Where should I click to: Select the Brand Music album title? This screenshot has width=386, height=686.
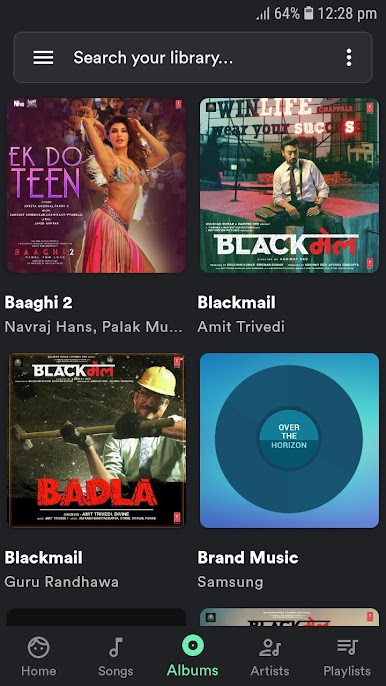point(248,557)
